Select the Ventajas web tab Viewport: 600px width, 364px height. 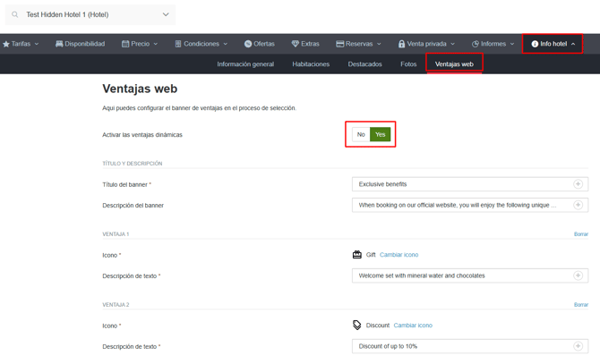point(454,64)
